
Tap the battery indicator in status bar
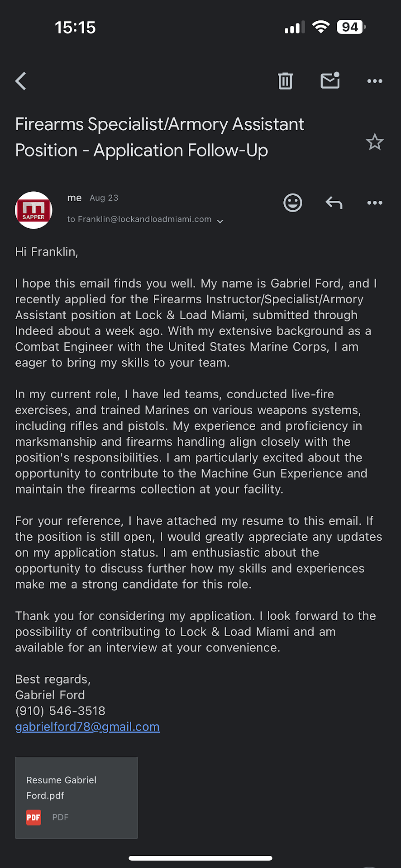(351, 27)
